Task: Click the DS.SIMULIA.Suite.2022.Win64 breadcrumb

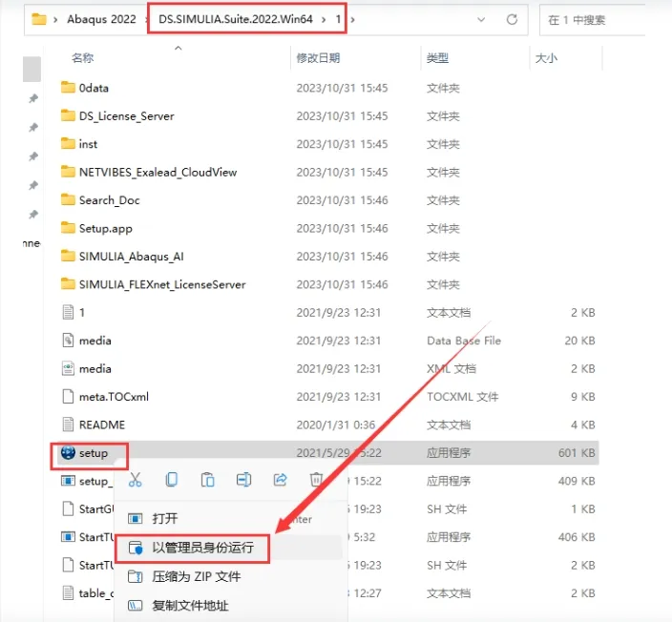Action: [236, 19]
